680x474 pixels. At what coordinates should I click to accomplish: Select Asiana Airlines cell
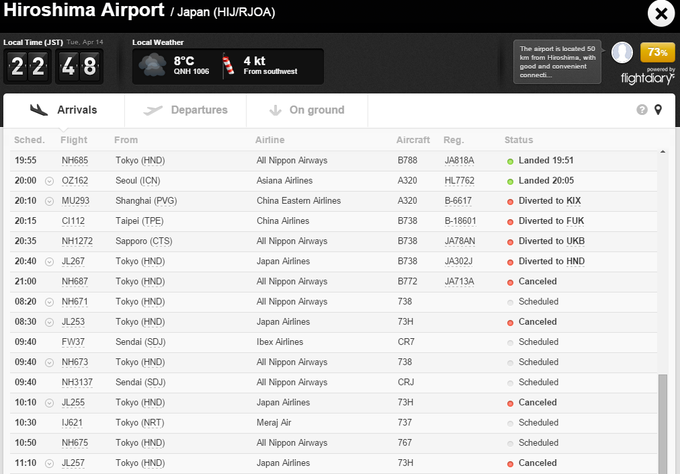click(284, 181)
